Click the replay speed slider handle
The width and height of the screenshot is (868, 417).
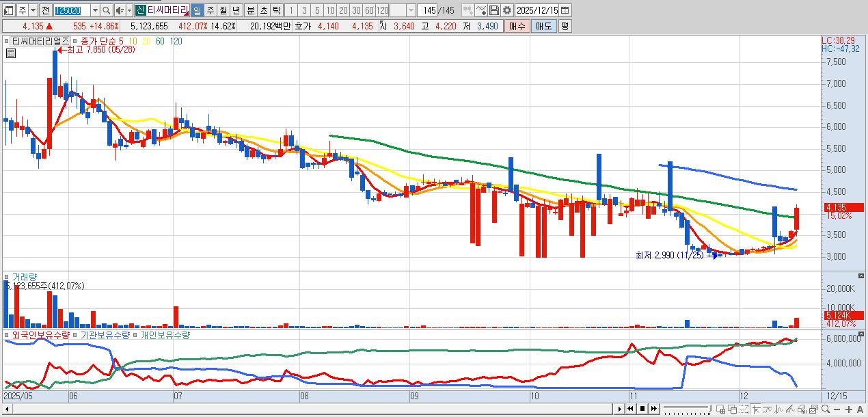pyautogui.click(x=709, y=409)
